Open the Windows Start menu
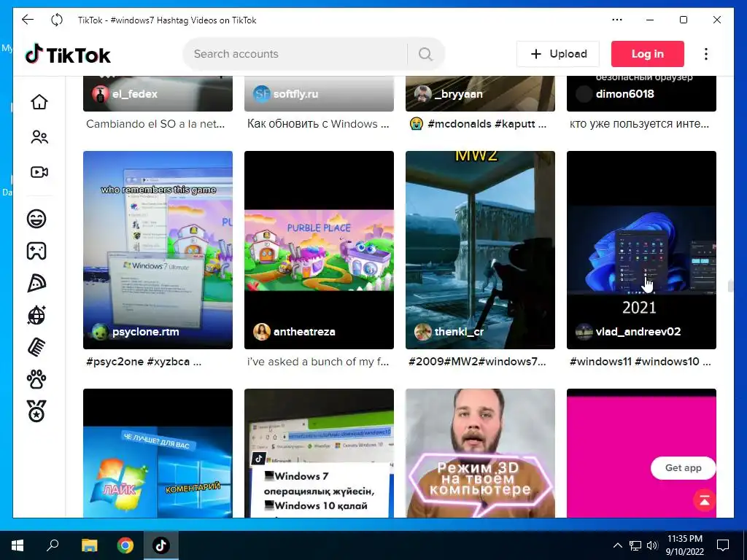Image resolution: width=747 pixels, height=560 pixels. (18, 545)
